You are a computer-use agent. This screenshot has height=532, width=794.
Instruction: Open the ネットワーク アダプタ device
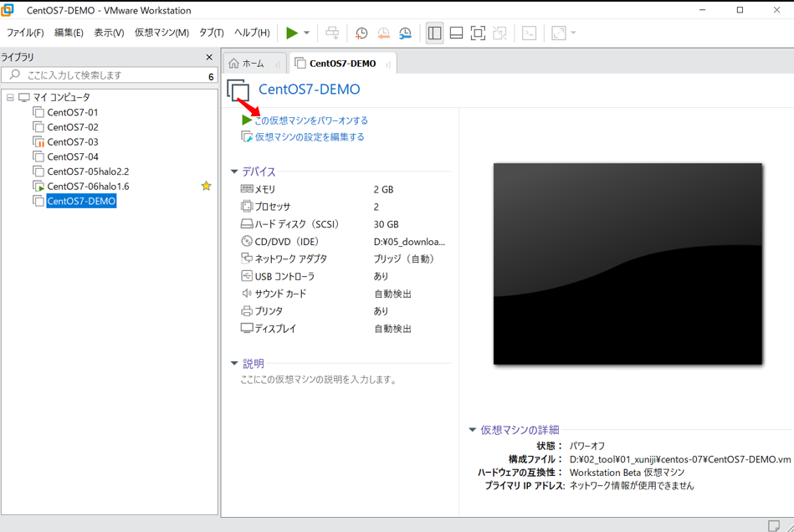(284, 258)
